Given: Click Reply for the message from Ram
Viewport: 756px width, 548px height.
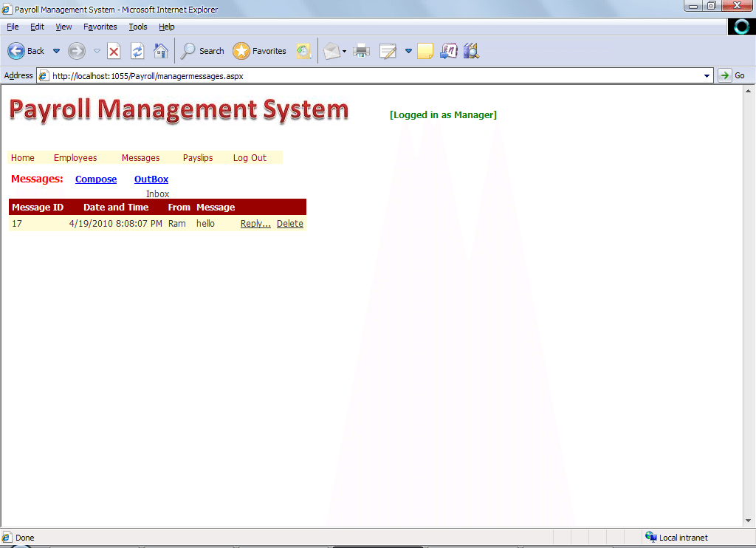Looking at the screenshot, I should pos(255,224).
